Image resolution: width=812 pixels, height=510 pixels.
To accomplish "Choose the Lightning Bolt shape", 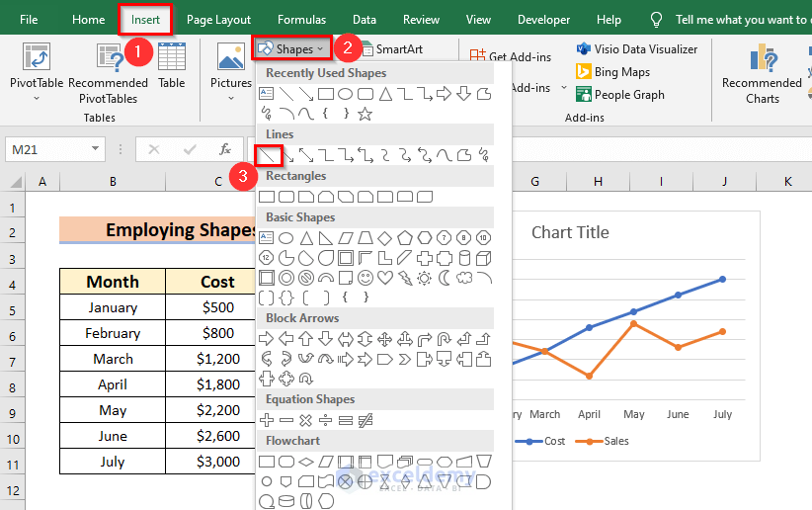I will click(405, 278).
